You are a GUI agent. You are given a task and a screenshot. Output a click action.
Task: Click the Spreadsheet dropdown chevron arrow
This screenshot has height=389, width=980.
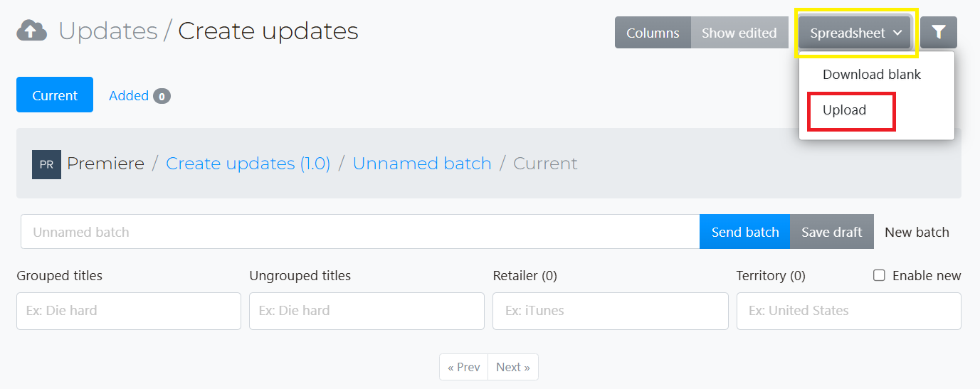[897, 33]
